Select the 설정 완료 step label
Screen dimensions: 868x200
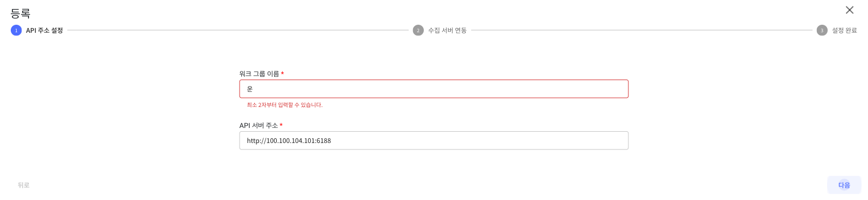pos(844,30)
